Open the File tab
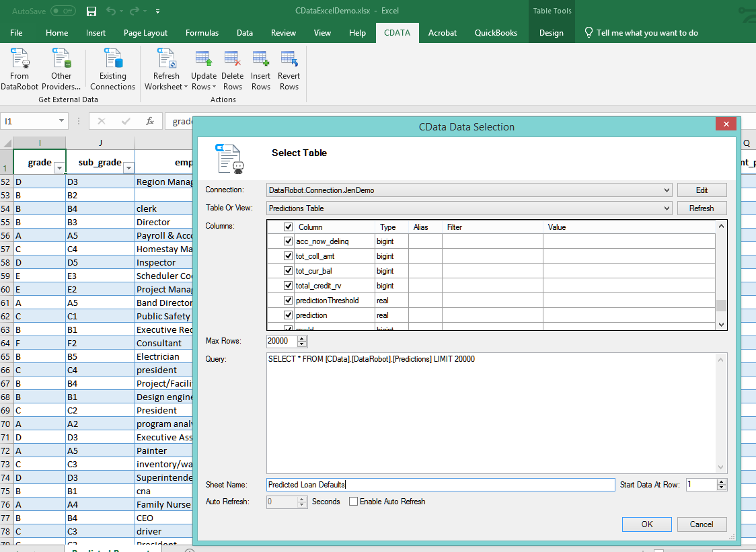The width and height of the screenshot is (756, 552). click(16, 33)
